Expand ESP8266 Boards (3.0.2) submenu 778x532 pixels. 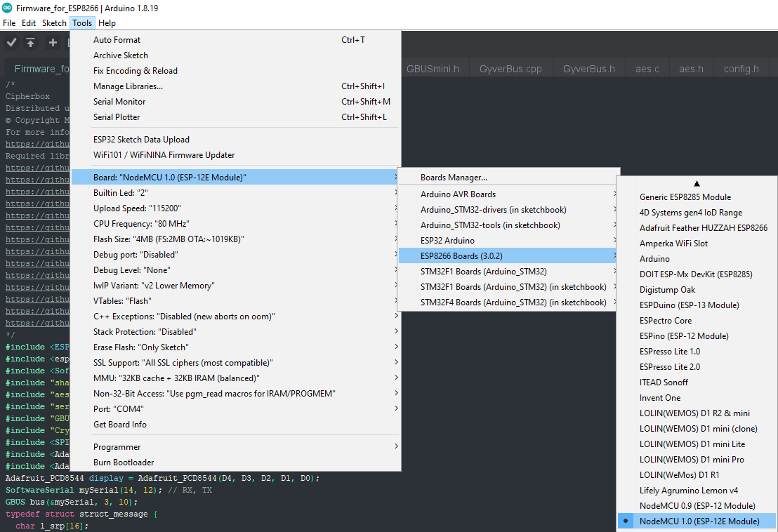507,256
